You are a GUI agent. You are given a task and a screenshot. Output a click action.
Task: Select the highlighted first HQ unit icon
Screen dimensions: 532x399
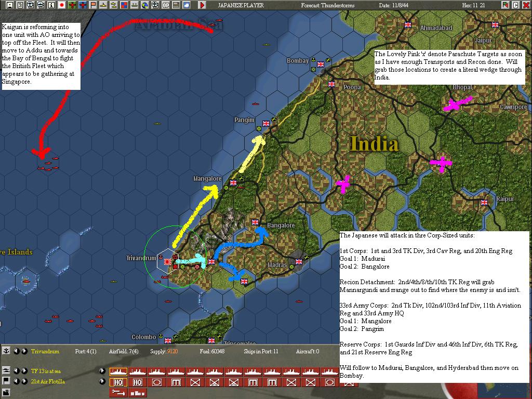118,382
